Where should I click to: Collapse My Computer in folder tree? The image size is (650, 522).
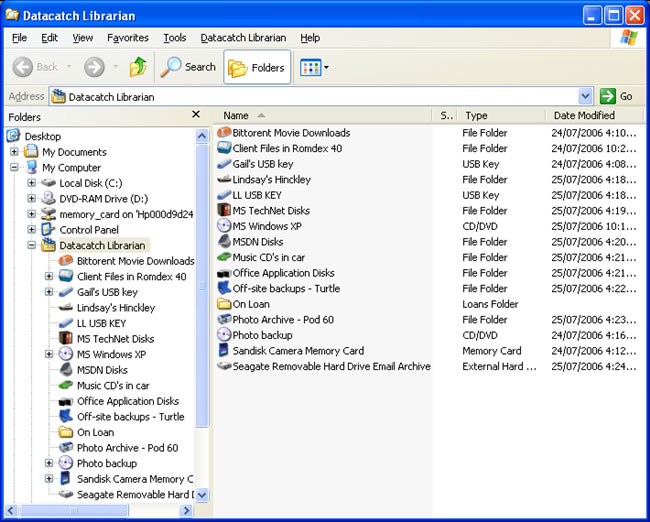(14, 168)
